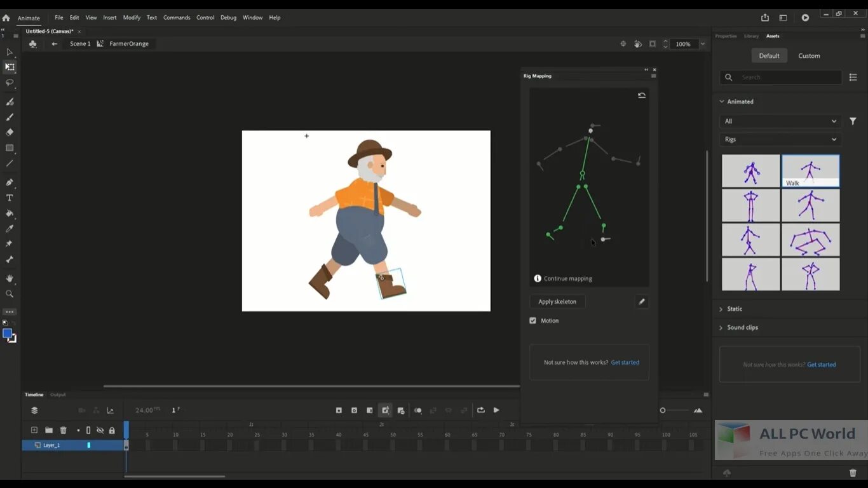
Task: Pick the Lasso tool from the toolbar
Action: click(10, 82)
